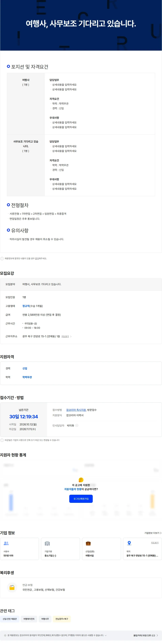
Task: Click the 30일 remaining time countdown
Action: [x=23, y=417]
